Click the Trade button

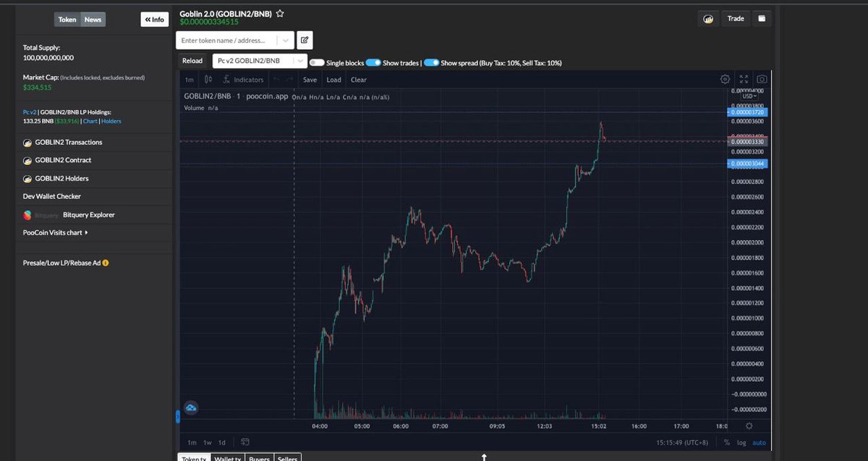[736, 19]
